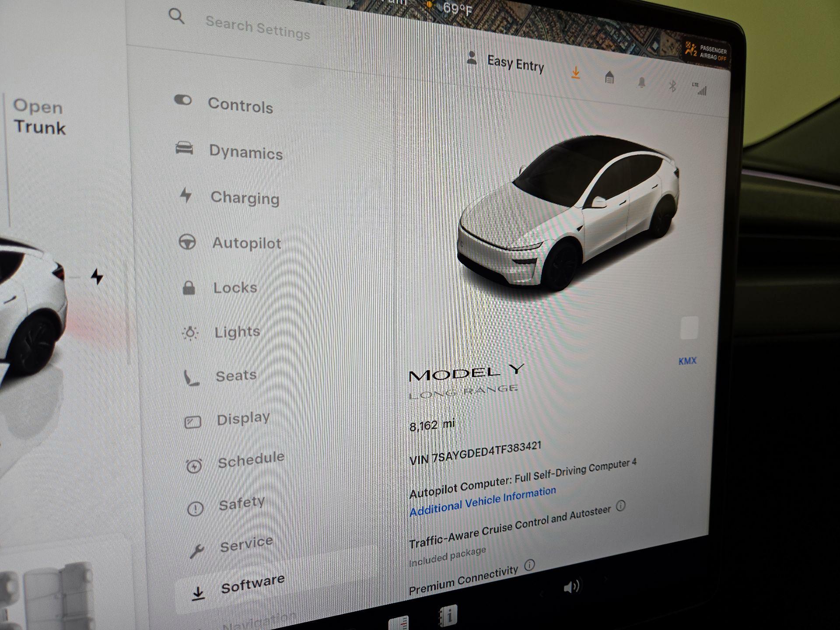840x630 pixels.
Task: Open the info manual app icon
Action: coord(448,616)
